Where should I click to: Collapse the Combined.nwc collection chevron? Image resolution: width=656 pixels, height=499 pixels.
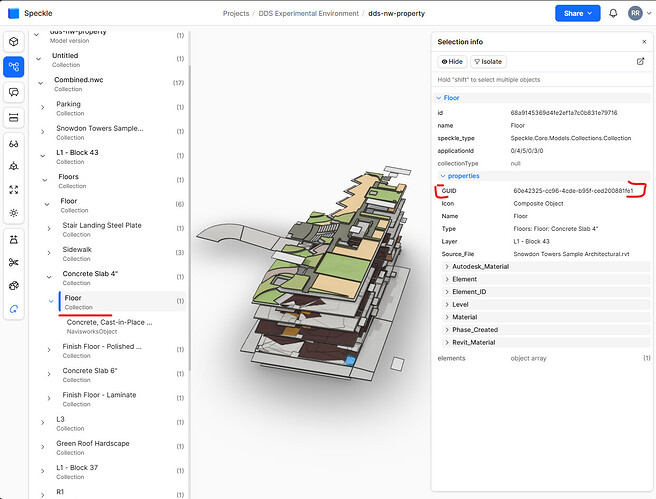click(x=41, y=83)
